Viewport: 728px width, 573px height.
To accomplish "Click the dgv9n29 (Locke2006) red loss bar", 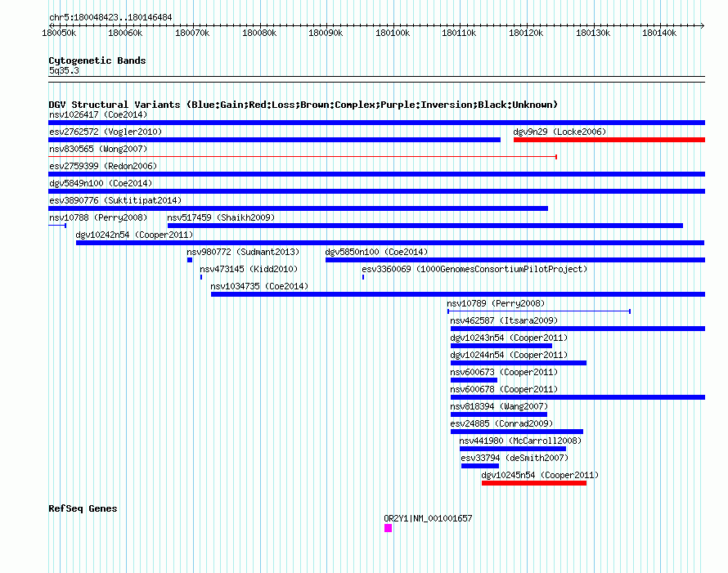I will point(609,140).
